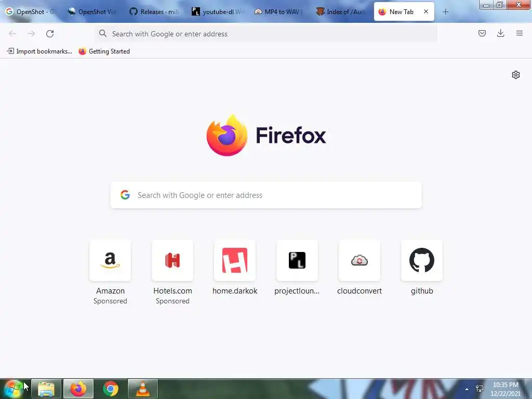Open the Windows Start menu
This screenshot has height=399, width=532.
pos(13,389)
